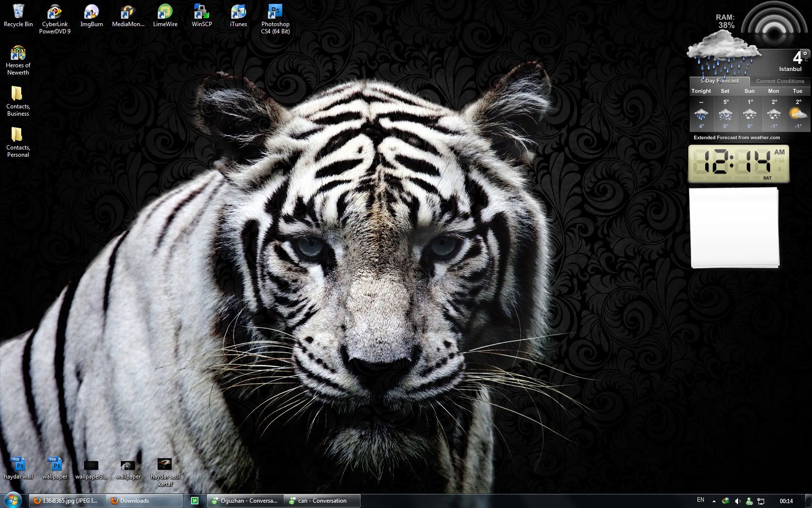
Task: Select the 5-Day Forecast tab
Action: coord(719,81)
